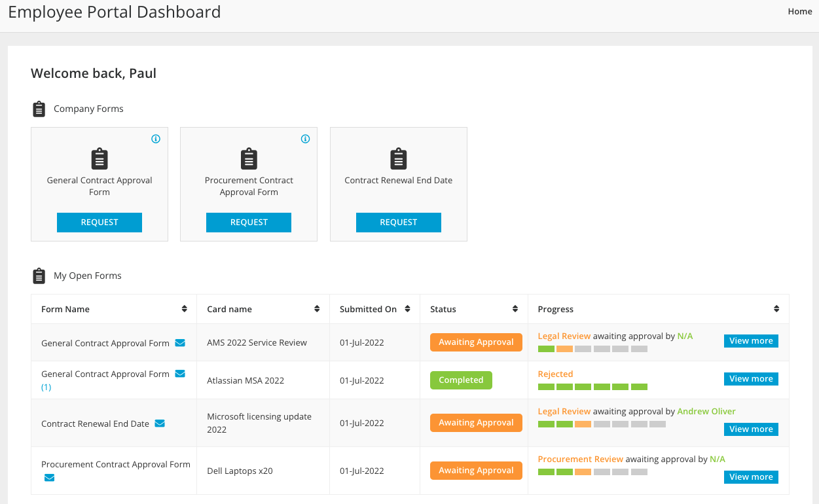Click the Completed status badge
The height and width of the screenshot is (504, 819).
(x=461, y=380)
